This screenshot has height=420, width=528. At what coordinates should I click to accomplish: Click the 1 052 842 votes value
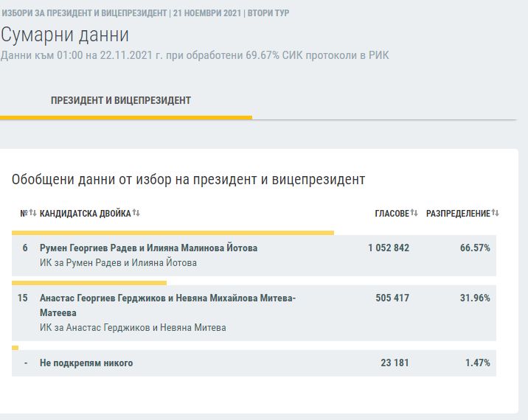coord(388,248)
